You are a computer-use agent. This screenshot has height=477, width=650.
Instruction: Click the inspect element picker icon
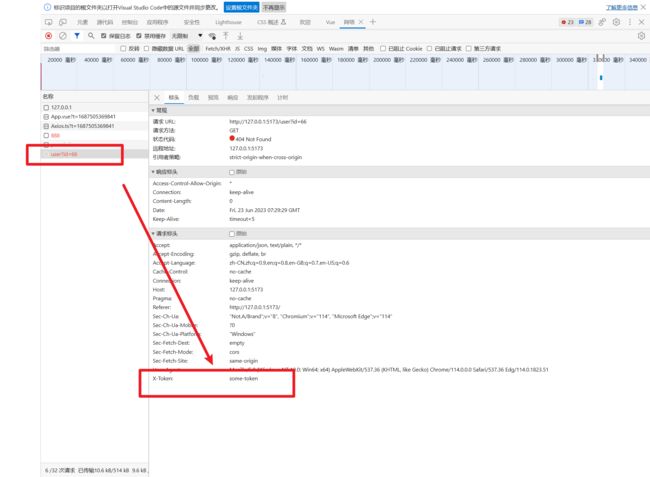tap(49, 22)
